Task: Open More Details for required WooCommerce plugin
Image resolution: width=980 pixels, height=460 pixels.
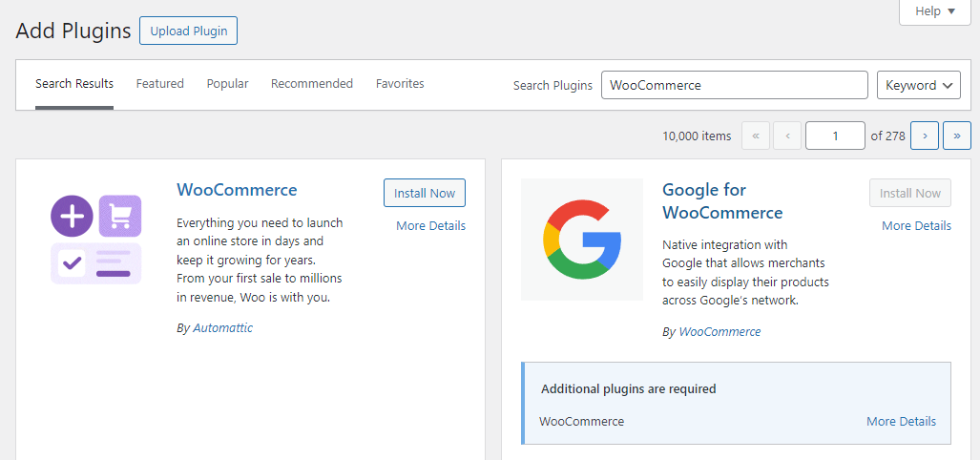Action: [901, 421]
